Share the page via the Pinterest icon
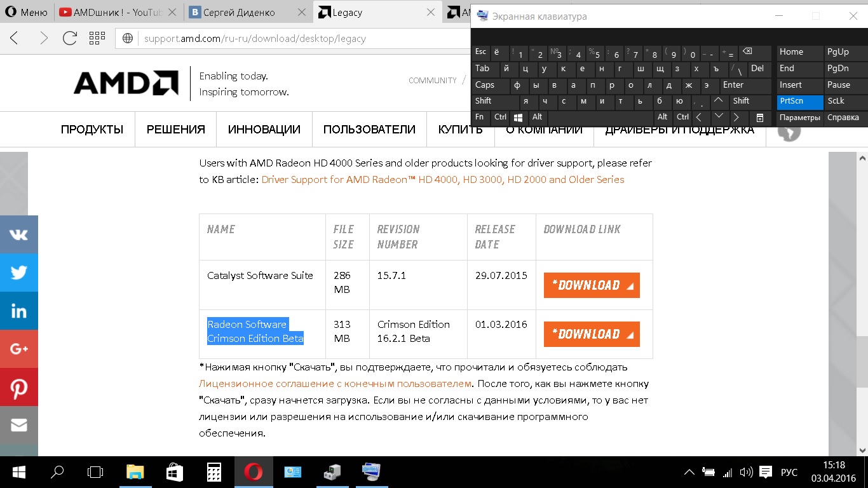Viewport: 868px width, 488px height. [19, 387]
